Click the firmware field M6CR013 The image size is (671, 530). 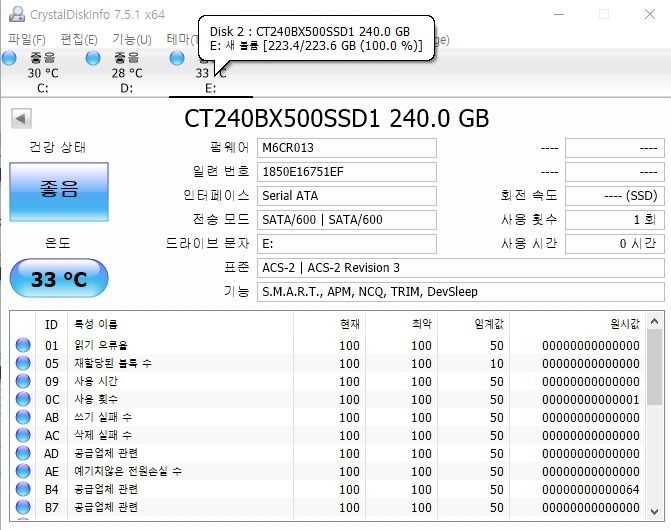347,148
